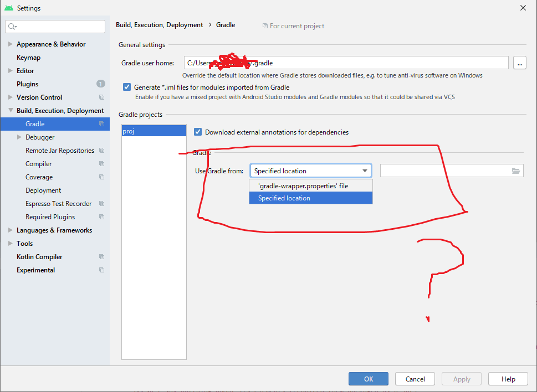
Task: Click the search magnifier icon in settings search
Action: point(12,27)
